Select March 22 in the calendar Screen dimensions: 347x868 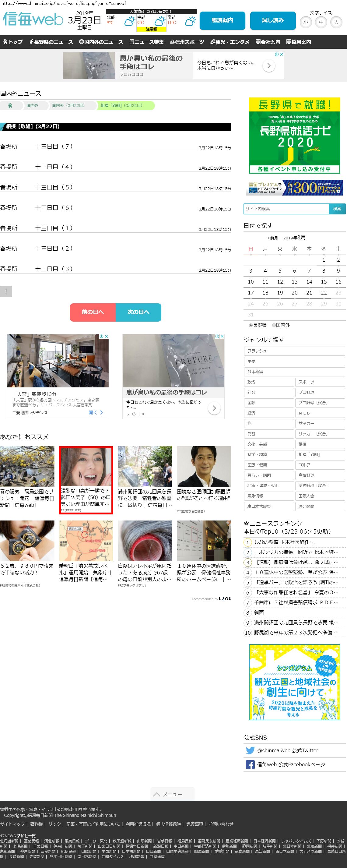pyautogui.click(x=324, y=293)
